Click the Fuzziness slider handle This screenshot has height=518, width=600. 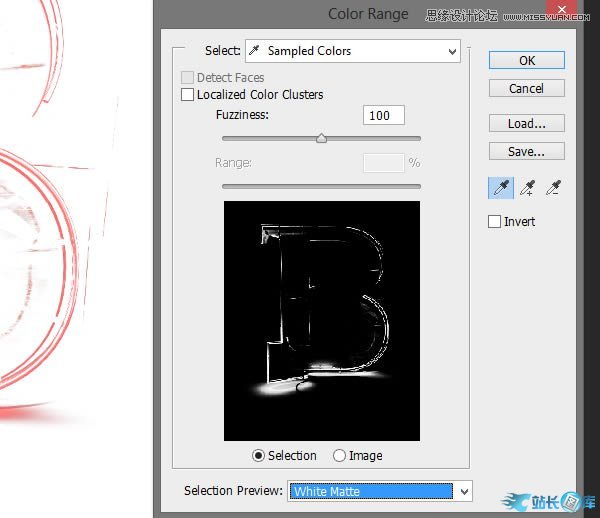point(321,138)
